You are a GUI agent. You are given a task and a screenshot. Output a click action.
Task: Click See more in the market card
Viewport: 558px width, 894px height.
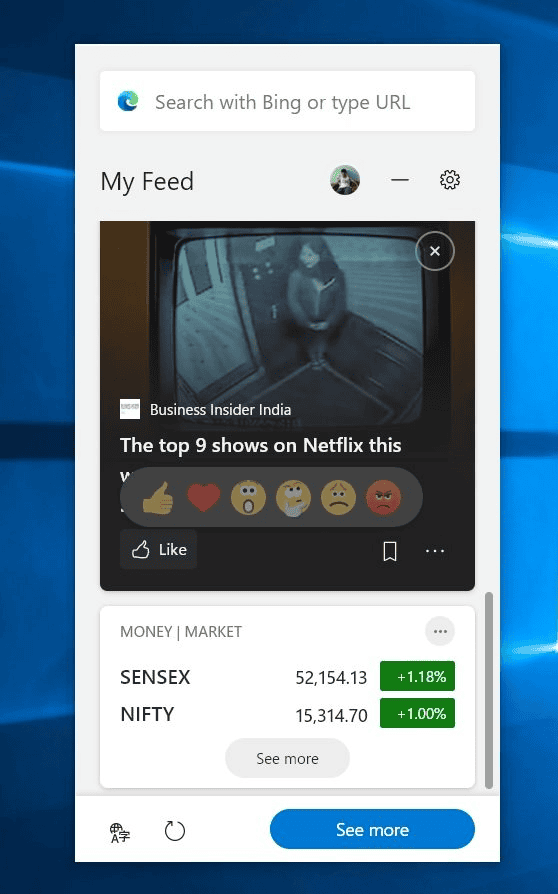tap(287, 758)
